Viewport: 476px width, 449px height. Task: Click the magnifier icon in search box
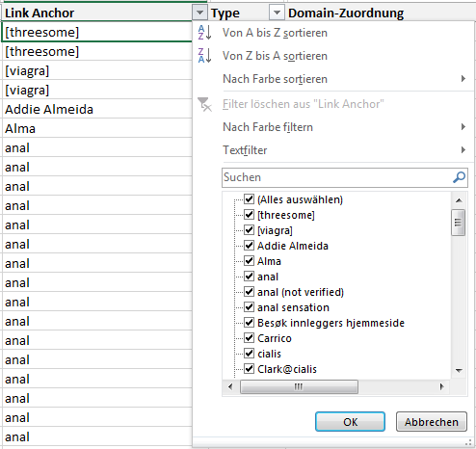click(459, 177)
